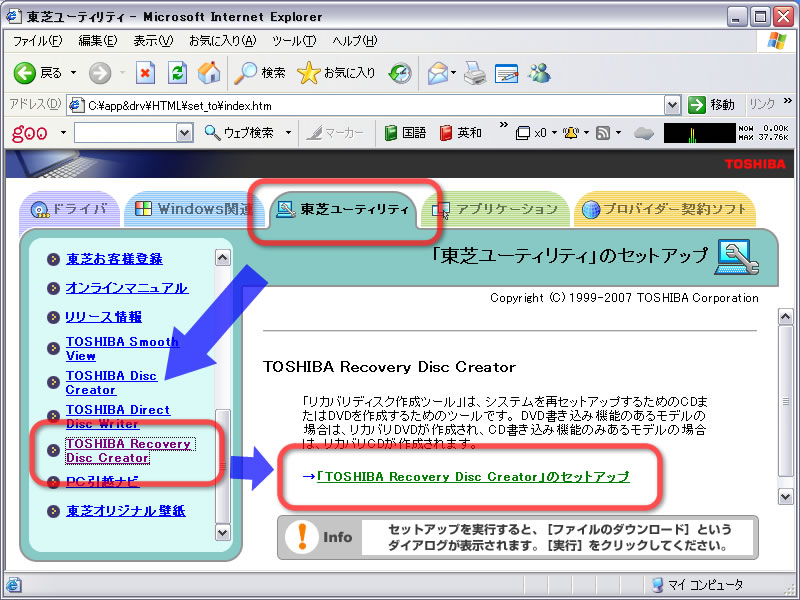The width and height of the screenshot is (800, 600).
Task: Open the Back button history dropdown
Action: [x=73, y=73]
